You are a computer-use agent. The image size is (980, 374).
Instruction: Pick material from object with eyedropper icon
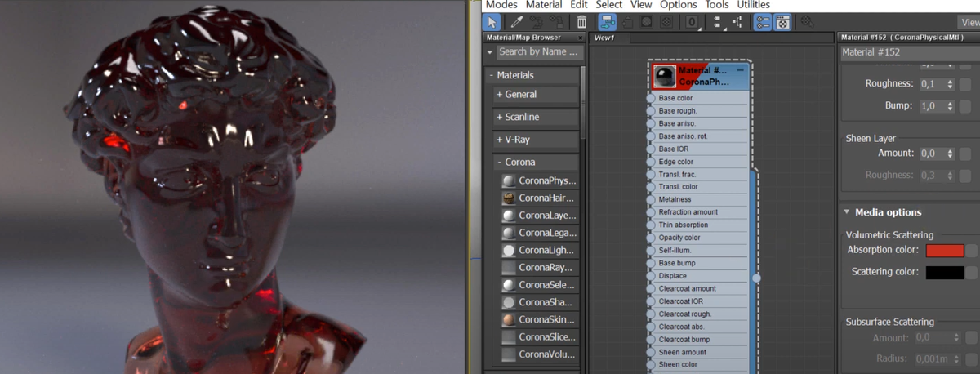(517, 22)
